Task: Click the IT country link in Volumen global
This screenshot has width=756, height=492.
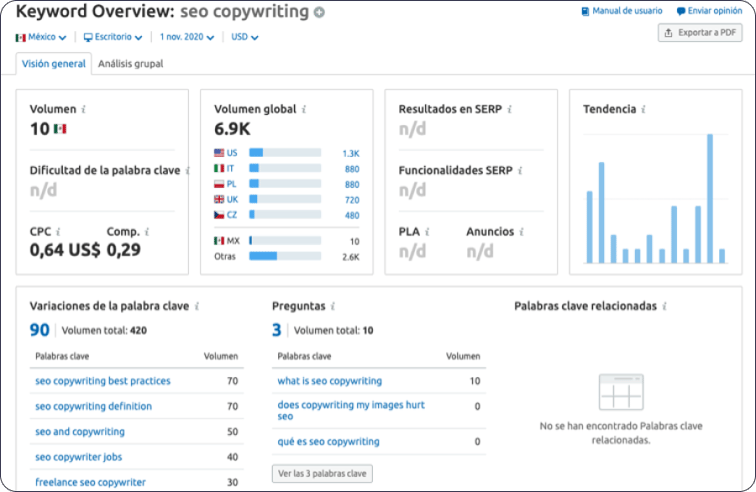Action: click(230, 168)
